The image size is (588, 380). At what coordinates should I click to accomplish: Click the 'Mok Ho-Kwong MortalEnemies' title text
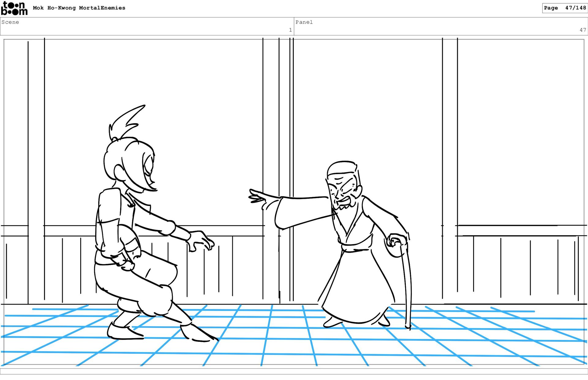(x=79, y=8)
